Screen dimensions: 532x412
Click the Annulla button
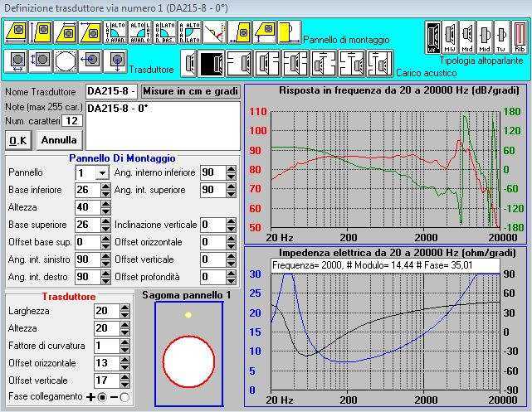(x=59, y=140)
